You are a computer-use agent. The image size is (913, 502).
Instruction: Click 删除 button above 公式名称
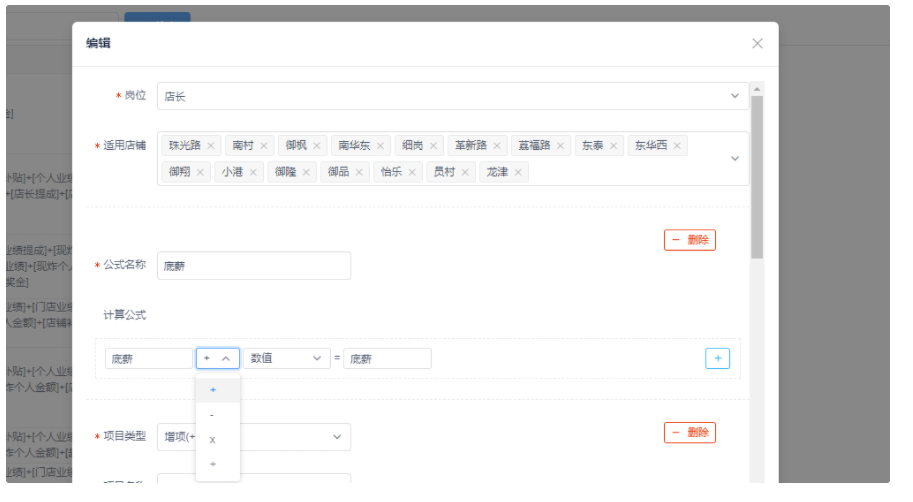(690, 240)
